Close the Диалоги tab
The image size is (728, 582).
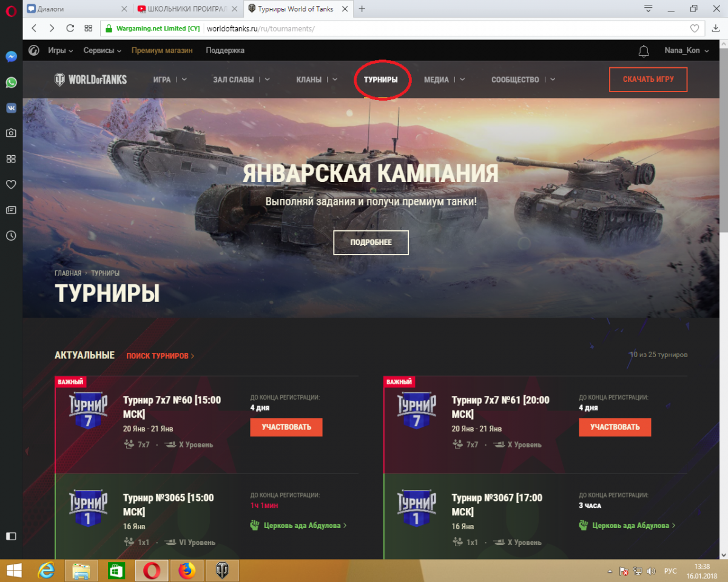pos(124,9)
